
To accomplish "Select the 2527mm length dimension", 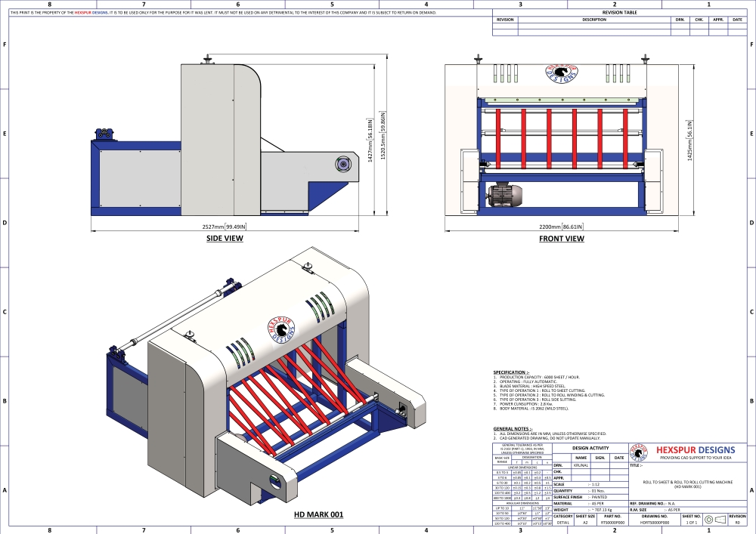I will [x=225, y=226].
